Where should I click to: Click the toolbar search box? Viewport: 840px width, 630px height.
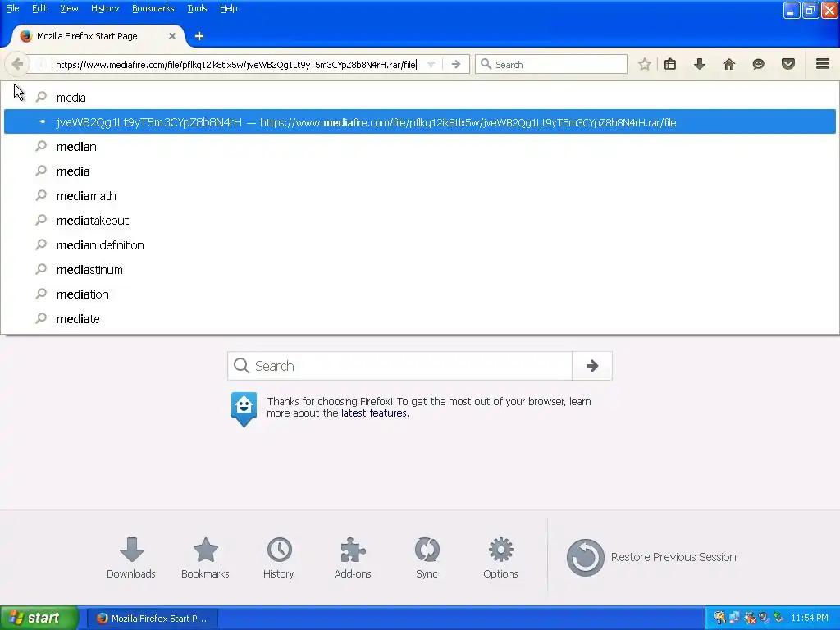(x=551, y=64)
